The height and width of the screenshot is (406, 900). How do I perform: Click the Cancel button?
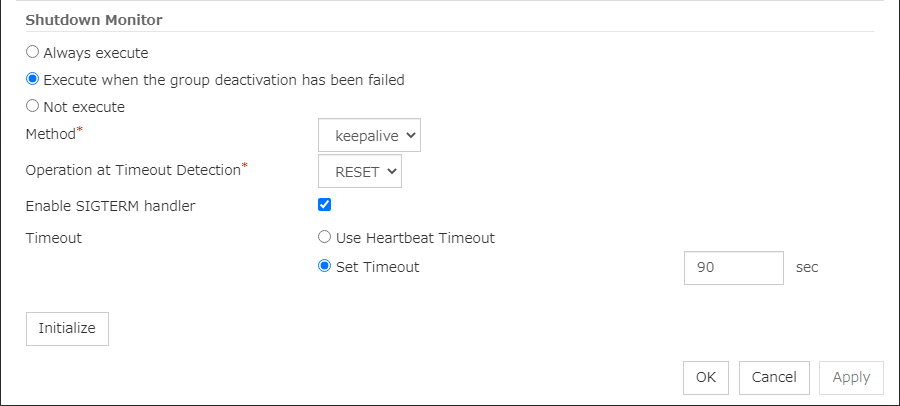(774, 377)
